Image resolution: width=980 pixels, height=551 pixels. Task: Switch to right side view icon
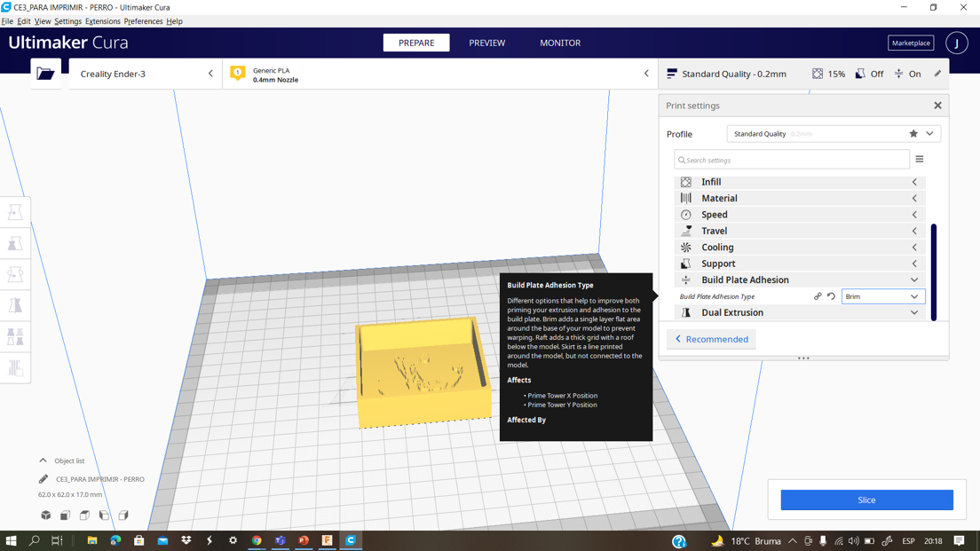tap(123, 516)
